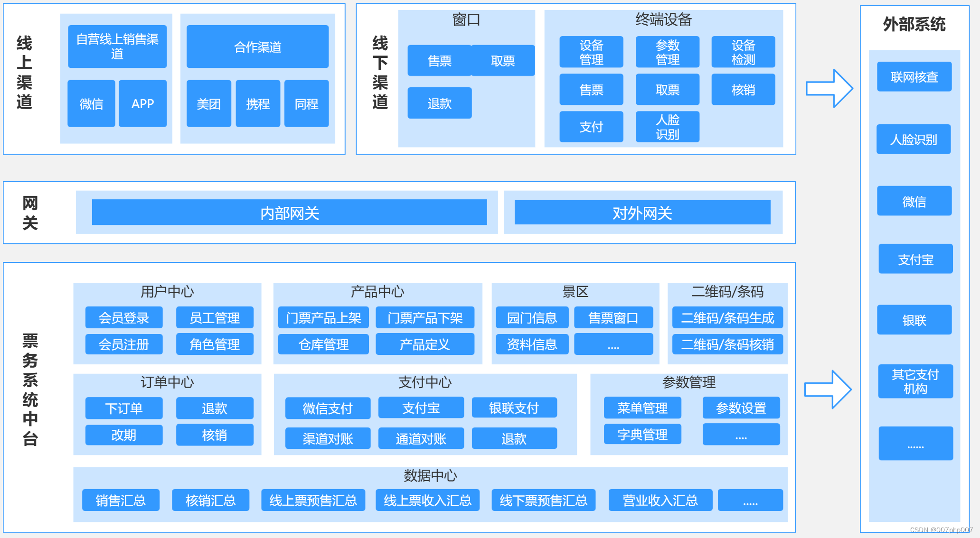Select the 对外网关 bar
Screen dimensions: 980x538
[x=642, y=213]
